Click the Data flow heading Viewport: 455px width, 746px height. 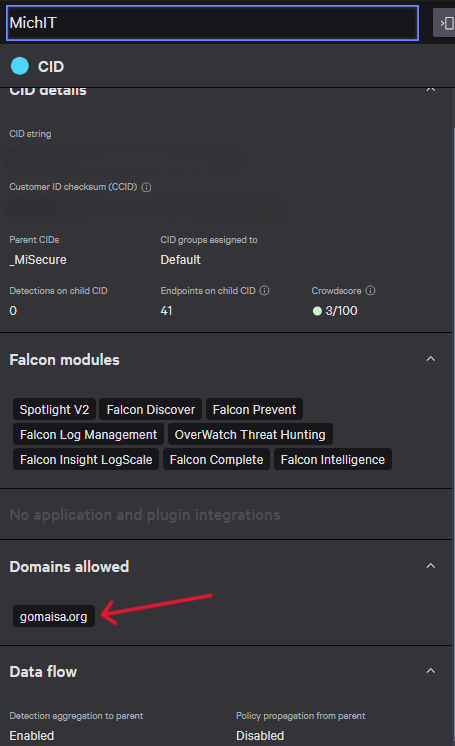pyautogui.click(x=43, y=672)
